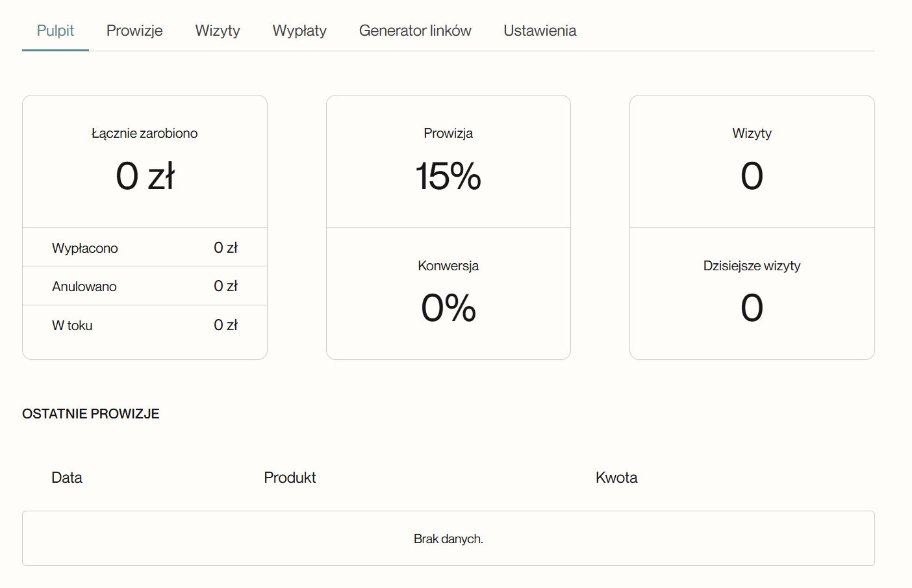This screenshot has width=912, height=588.
Task: Switch to the Prowizje tab
Action: [x=134, y=31]
